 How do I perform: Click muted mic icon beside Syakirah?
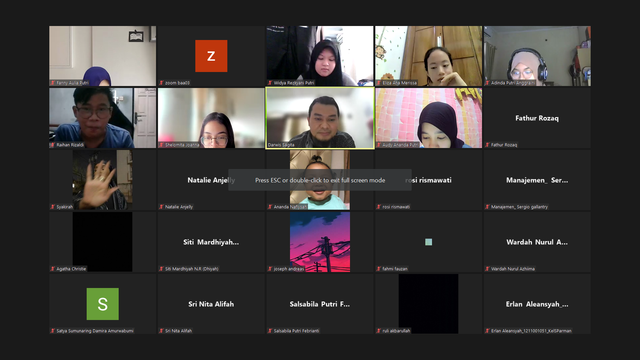(53, 207)
